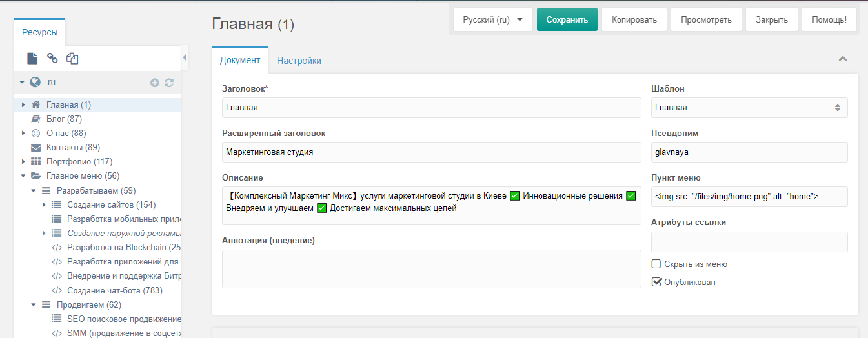Expand the Портфолио (117) tree node
Screen dimensions: 868x338
tap(24, 162)
